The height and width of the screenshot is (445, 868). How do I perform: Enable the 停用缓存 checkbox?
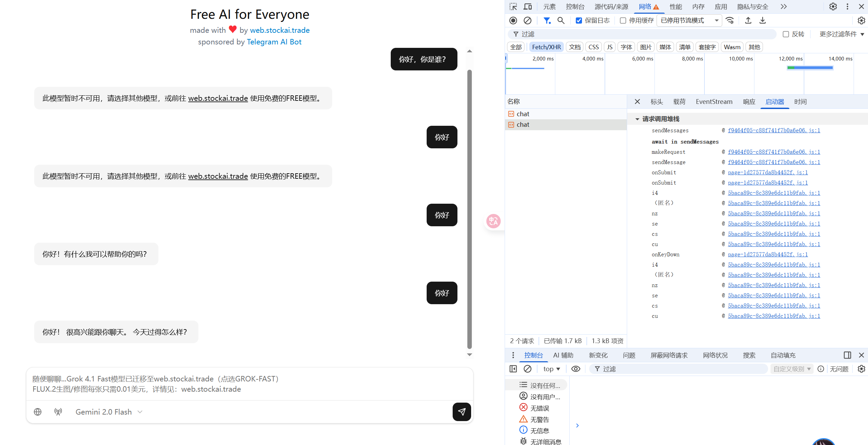point(623,20)
